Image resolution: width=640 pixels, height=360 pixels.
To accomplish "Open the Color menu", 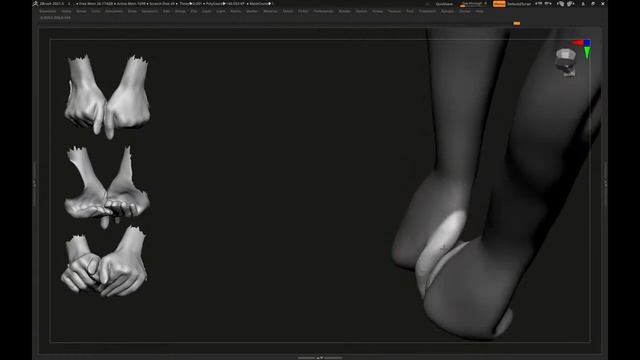I will [x=96, y=11].
